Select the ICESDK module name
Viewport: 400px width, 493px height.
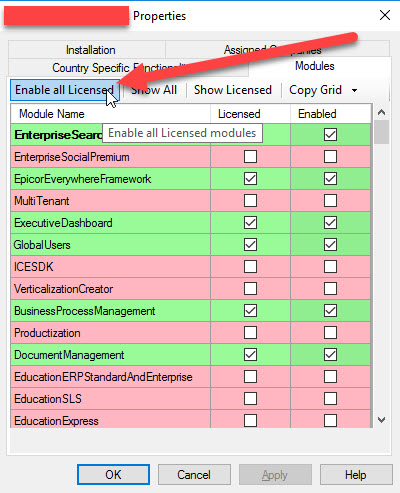coord(33,267)
